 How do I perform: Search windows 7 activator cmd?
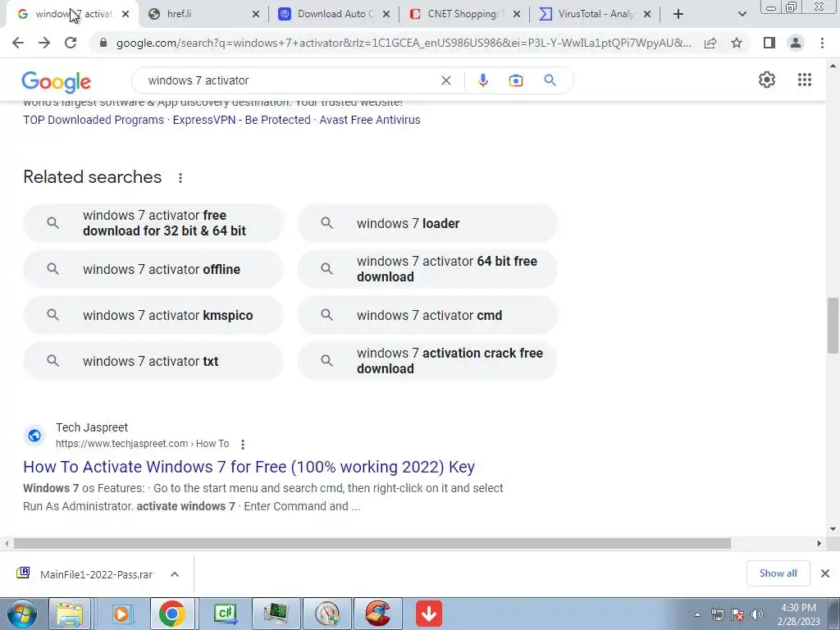click(x=427, y=315)
